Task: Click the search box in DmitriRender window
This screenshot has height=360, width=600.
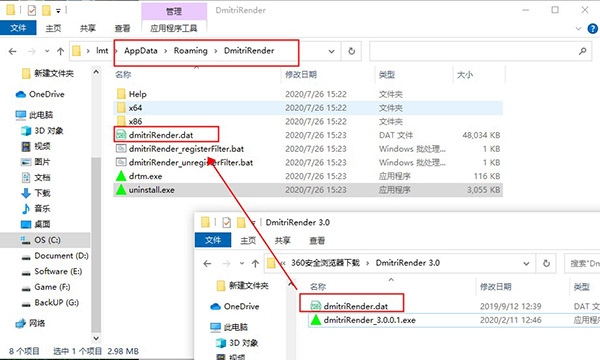Action: tap(473, 51)
